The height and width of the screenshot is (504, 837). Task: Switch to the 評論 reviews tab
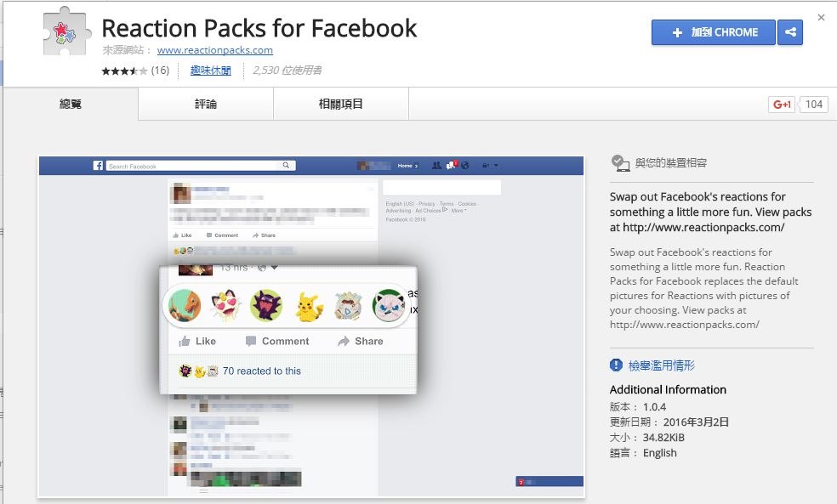tap(206, 104)
